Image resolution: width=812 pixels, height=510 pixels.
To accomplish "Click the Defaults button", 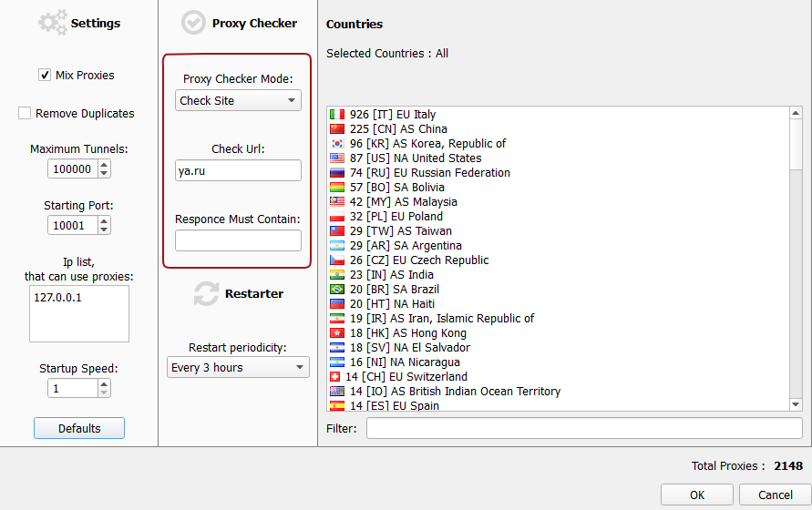I will tap(79, 428).
